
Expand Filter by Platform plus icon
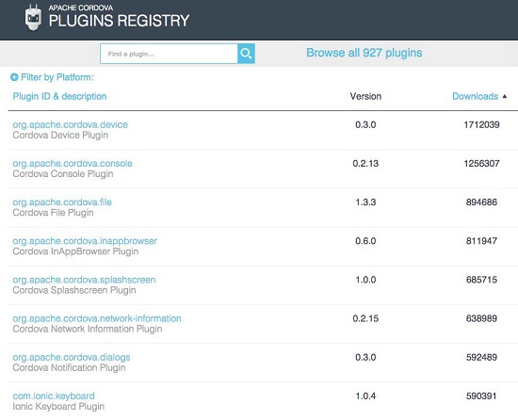pos(14,77)
